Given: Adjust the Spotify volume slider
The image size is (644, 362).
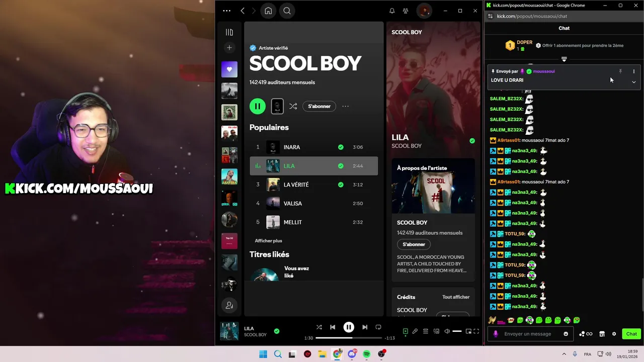Looking at the screenshot, I should pos(457,331).
